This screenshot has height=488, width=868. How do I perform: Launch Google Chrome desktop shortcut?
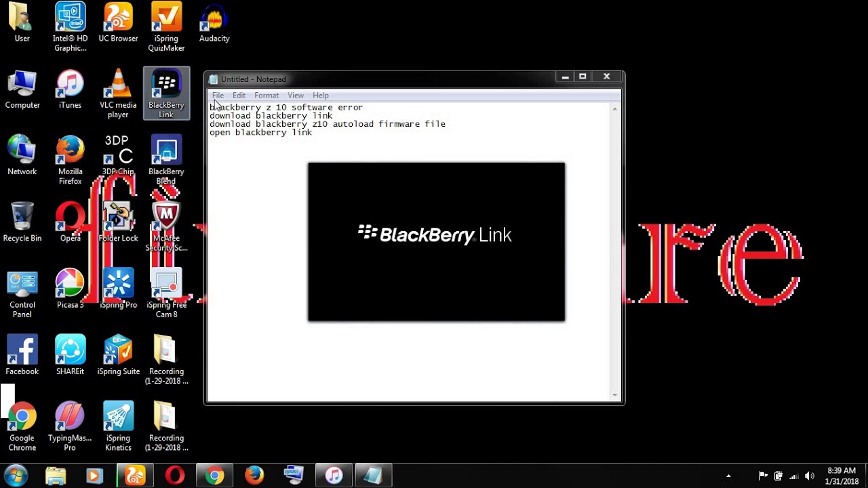point(22,426)
